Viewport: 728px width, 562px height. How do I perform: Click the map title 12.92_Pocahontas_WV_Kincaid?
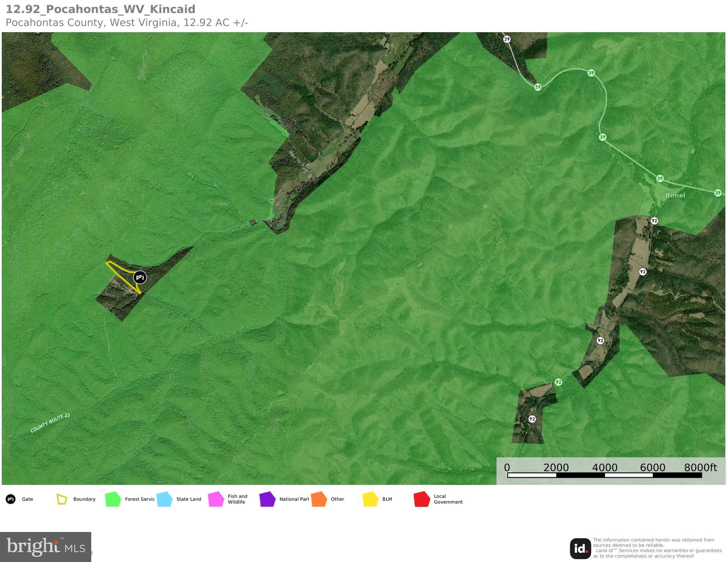100,10
